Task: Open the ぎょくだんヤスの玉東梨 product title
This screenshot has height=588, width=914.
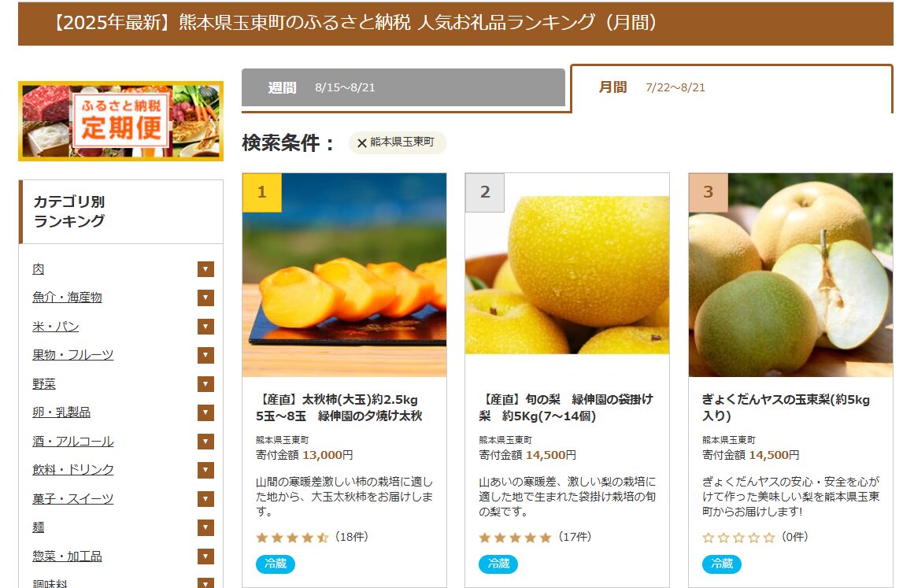Action: click(x=786, y=407)
